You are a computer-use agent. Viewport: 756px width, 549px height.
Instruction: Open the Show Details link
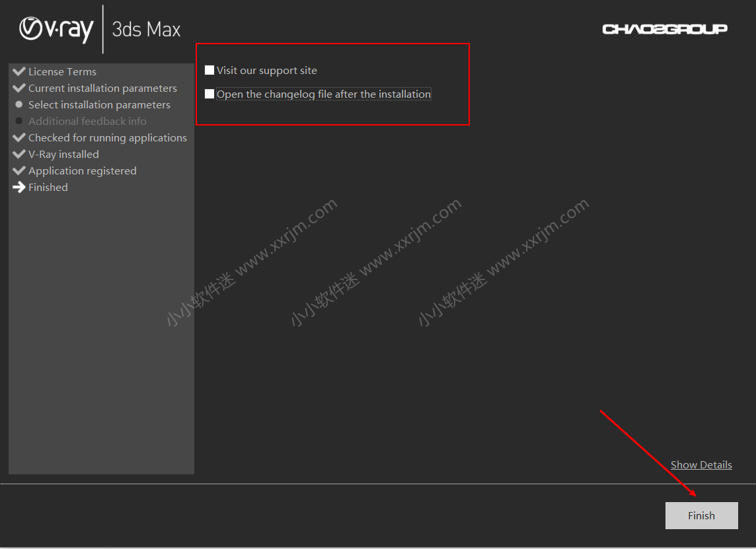pyautogui.click(x=701, y=464)
